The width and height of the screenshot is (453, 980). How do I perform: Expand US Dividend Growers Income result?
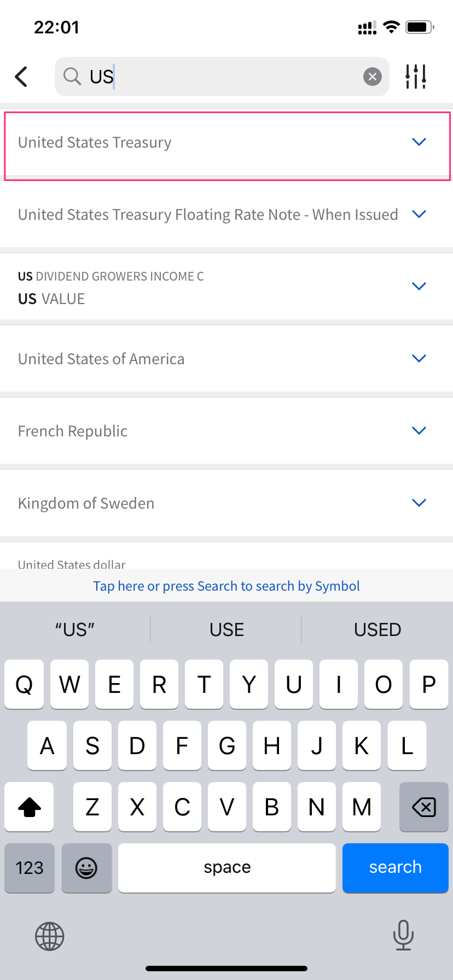point(419,287)
